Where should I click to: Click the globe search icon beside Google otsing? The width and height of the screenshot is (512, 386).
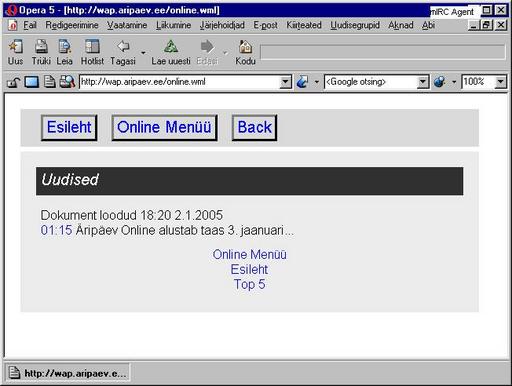pos(440,82)
